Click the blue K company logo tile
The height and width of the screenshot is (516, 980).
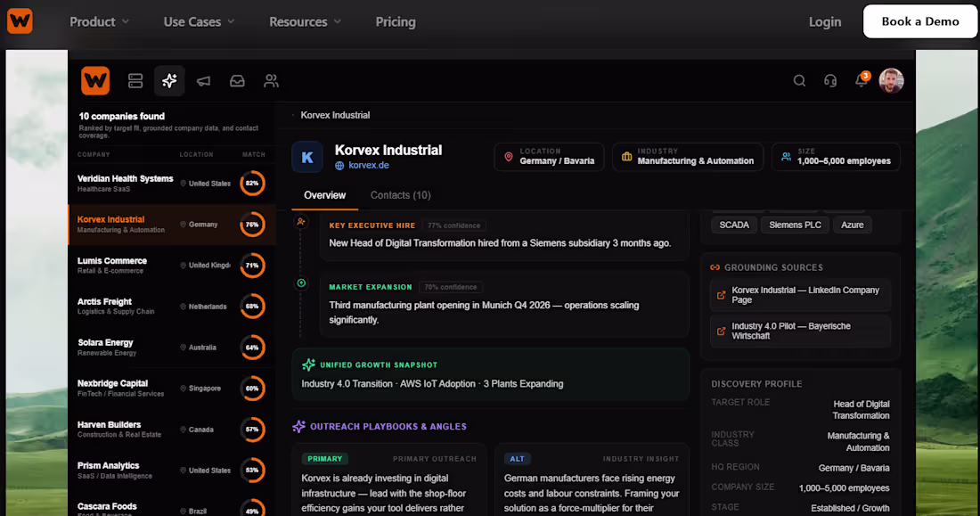tap(307, 157)
